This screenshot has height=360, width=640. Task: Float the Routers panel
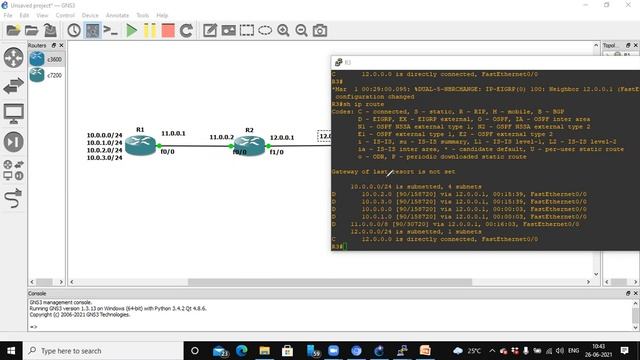[x=54, y=45]
